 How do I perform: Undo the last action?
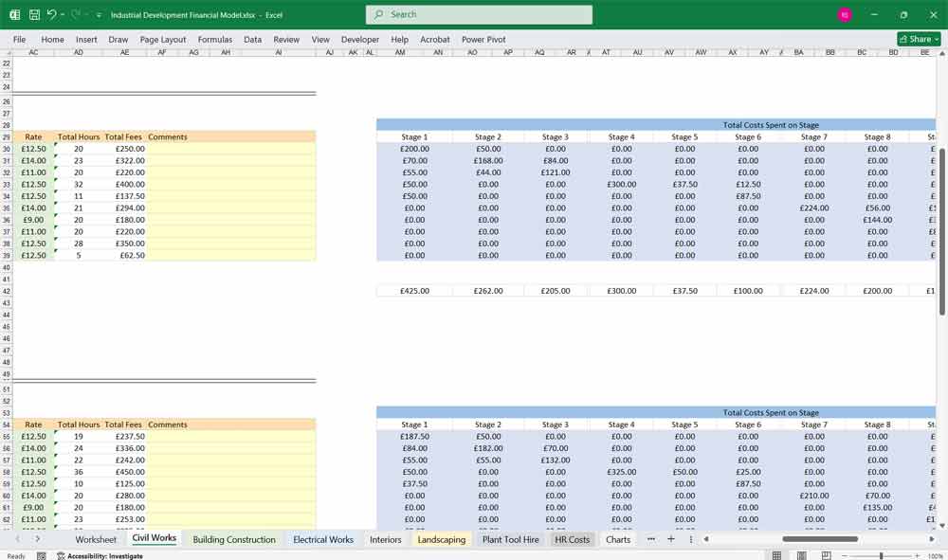(50, 14)
